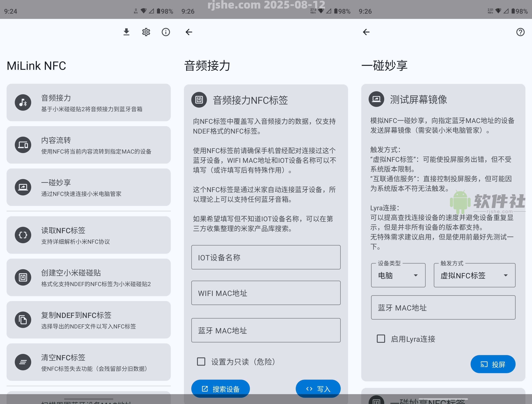Image resolution: width=532 pixels, height=404 pixels.
Task: Go back from the 一碰妙享 screen
Action: click(x=366, y=32)
